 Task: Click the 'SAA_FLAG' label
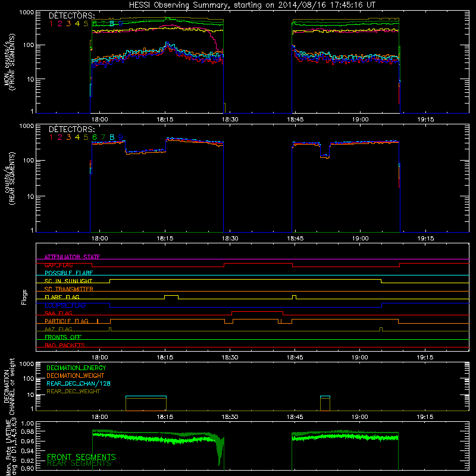(58, 313)
